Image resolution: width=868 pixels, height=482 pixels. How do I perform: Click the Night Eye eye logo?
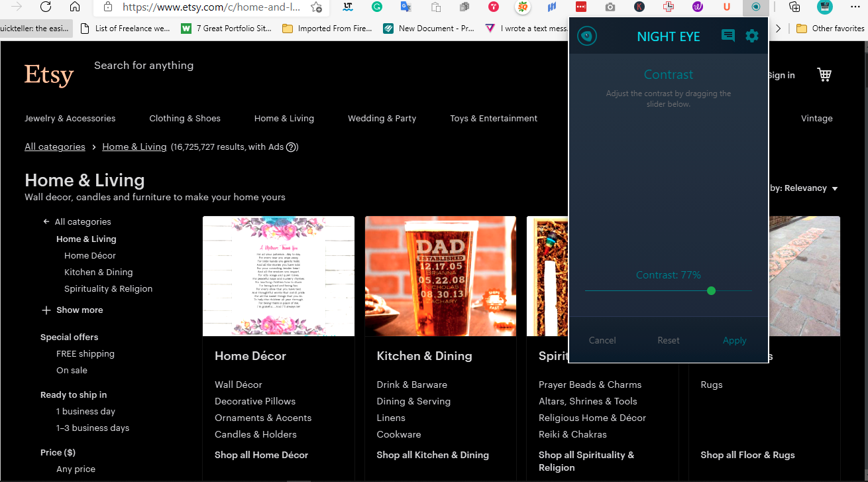click(587, 36)
